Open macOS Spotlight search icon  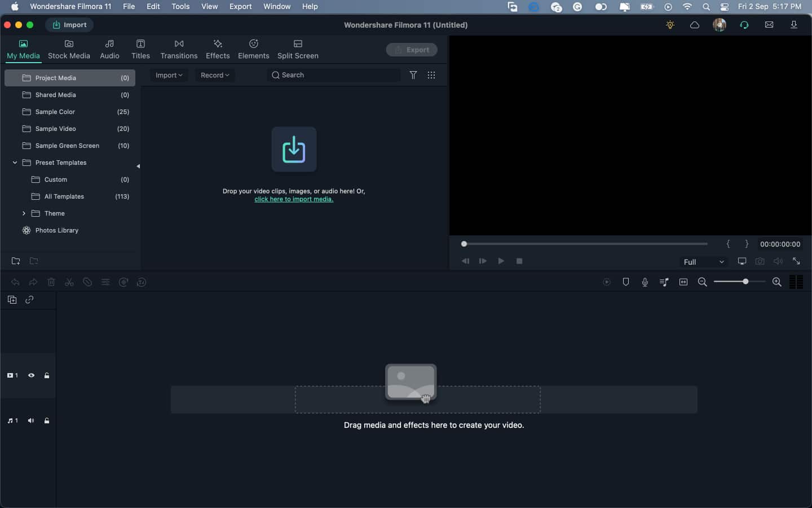(706, 7)
